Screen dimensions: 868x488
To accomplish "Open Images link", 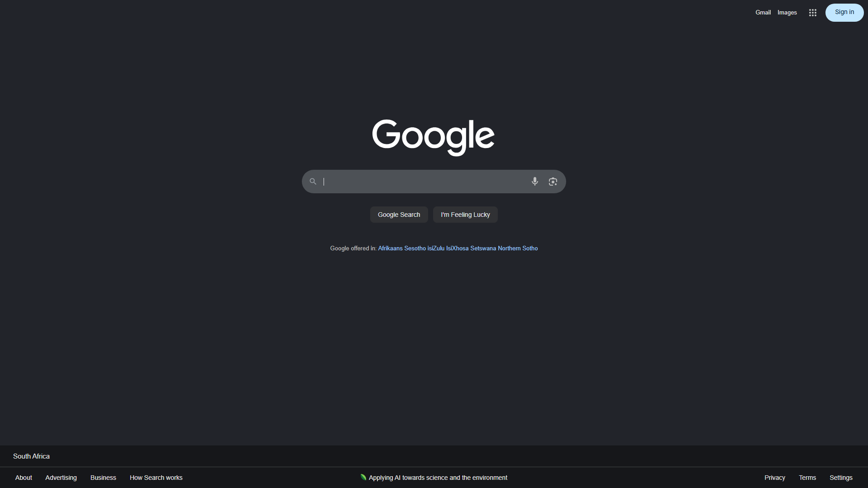I will tap(787, 13).
